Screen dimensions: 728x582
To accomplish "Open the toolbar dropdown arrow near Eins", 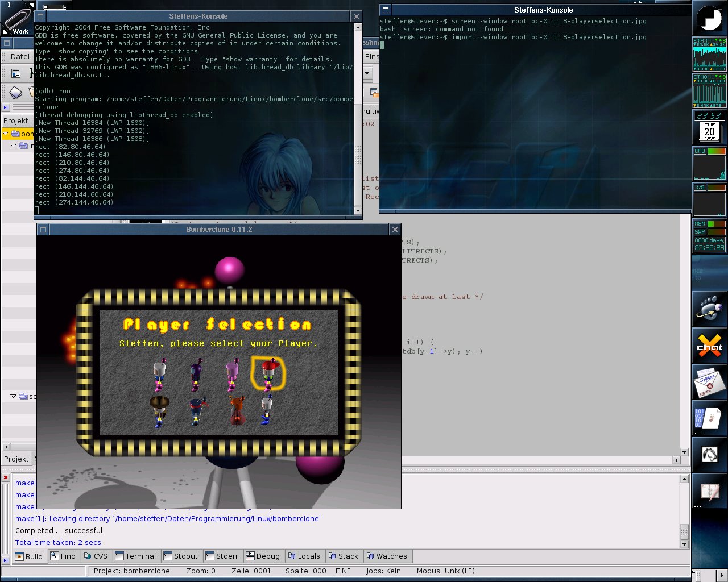I will point(367,73).
